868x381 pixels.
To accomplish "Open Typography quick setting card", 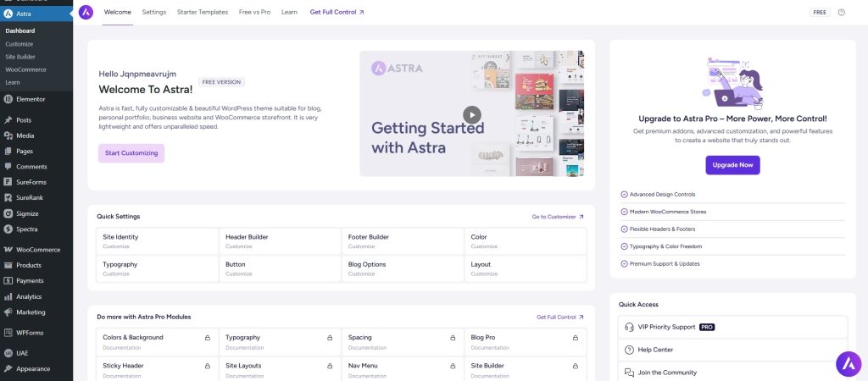I will click(157, 268).
